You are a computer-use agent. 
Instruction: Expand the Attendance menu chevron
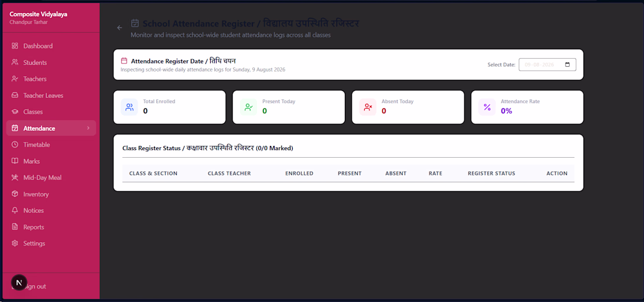(x=88, y=128)
